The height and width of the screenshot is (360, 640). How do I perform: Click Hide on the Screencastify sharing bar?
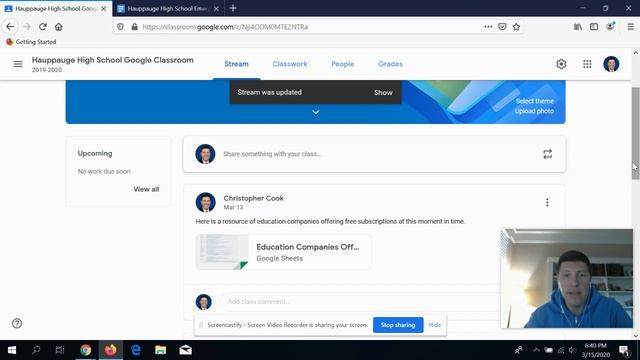434,325
